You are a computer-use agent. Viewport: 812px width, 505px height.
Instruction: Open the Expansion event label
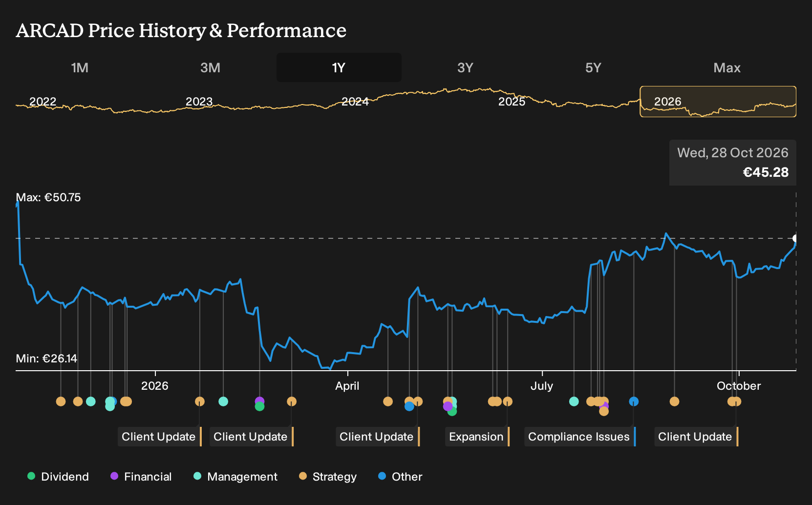pyautogui.click(x=477, y=437)
